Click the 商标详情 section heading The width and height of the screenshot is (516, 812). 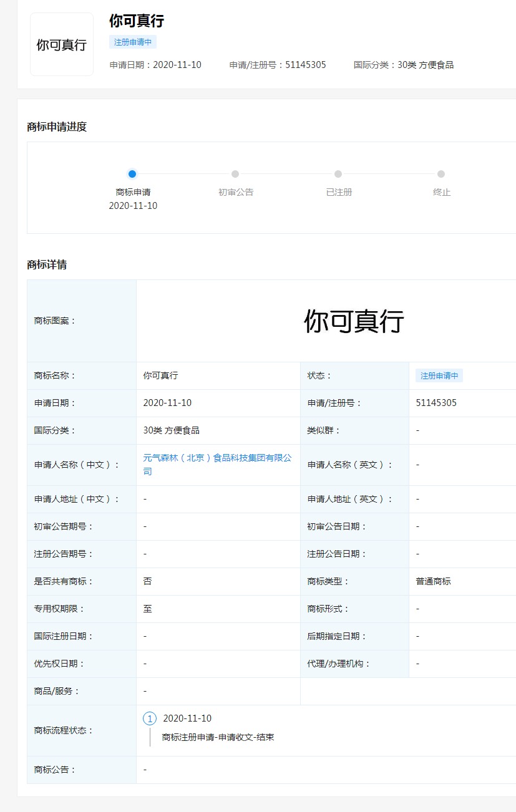tap(47, 265)
